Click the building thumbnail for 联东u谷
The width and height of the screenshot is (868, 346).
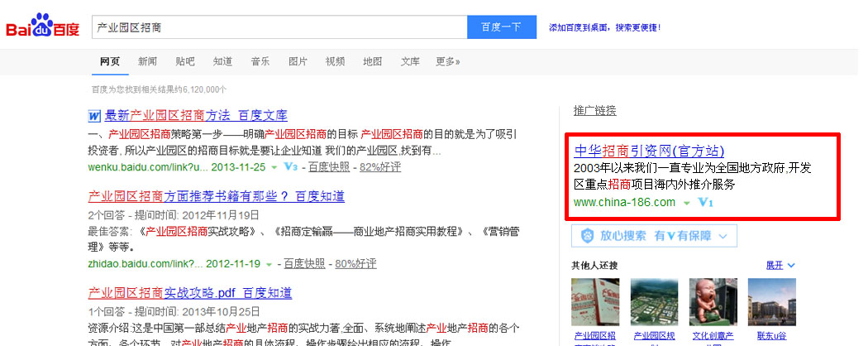pyautogui.click(x=771, y=301)
